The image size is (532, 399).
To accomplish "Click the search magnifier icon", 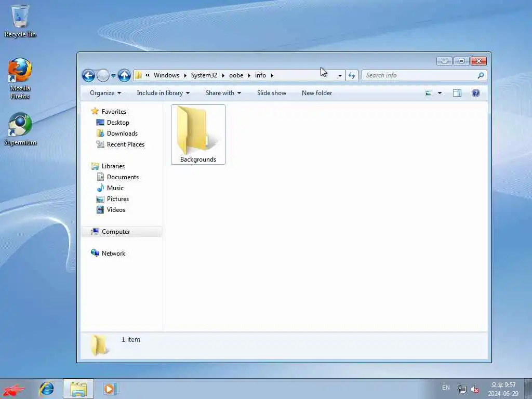I will [481, 75].
